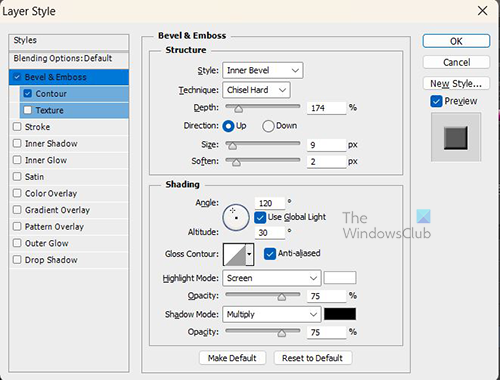
Task: Click the Size value field 9
Action: point(326,145)
